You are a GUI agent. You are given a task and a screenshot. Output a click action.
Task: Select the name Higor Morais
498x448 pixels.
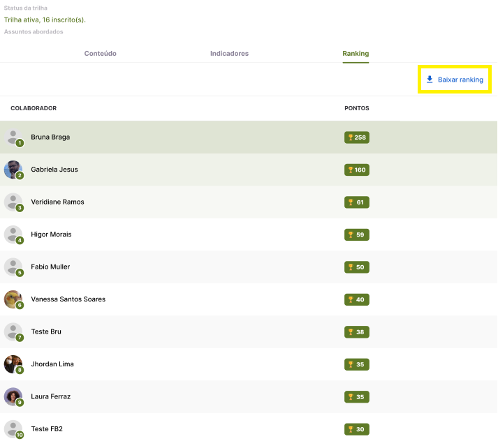(51, 234)
